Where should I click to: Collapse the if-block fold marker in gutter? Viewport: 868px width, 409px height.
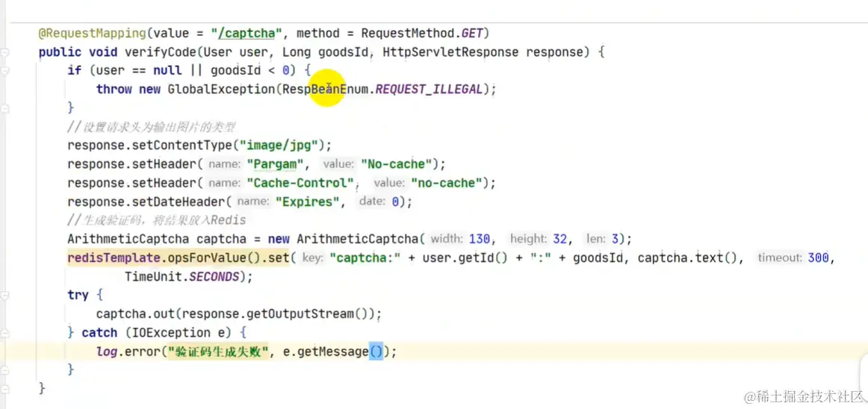(x=5, y=72)
